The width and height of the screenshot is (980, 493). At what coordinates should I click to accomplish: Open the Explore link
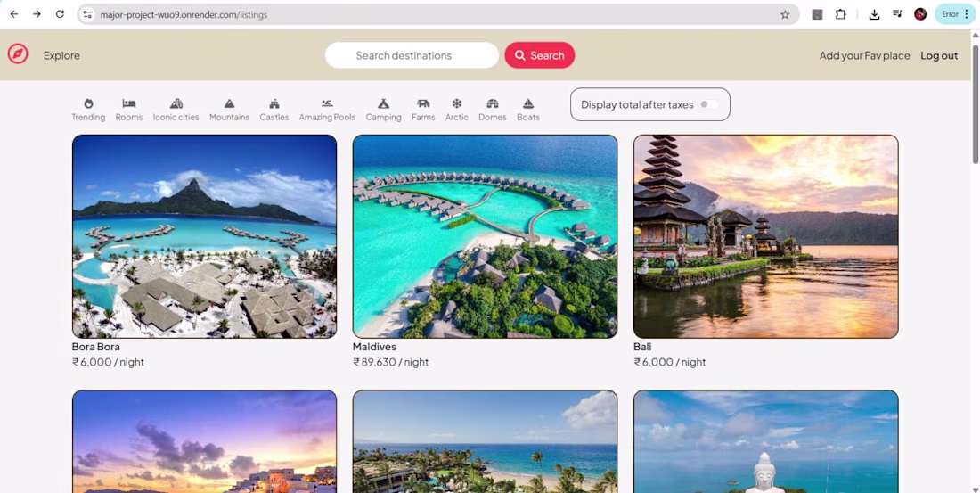pyautogui.click(x=61, y=55)
